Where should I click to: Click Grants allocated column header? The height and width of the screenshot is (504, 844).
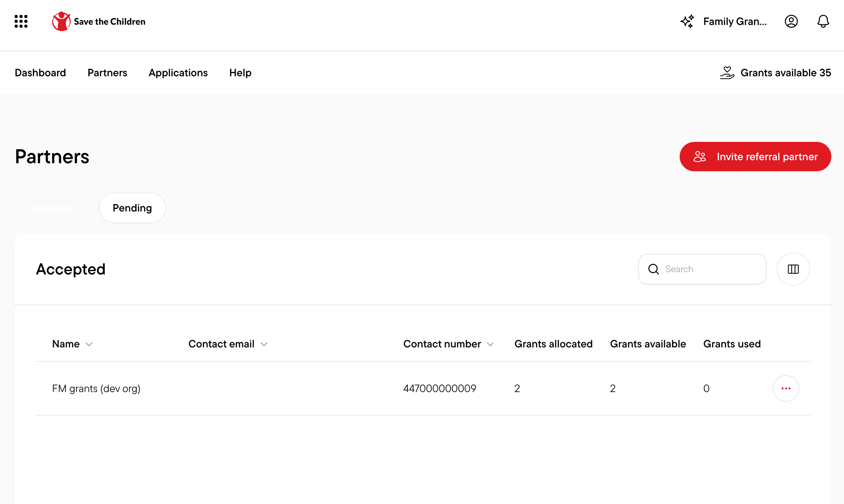(553, 344)
